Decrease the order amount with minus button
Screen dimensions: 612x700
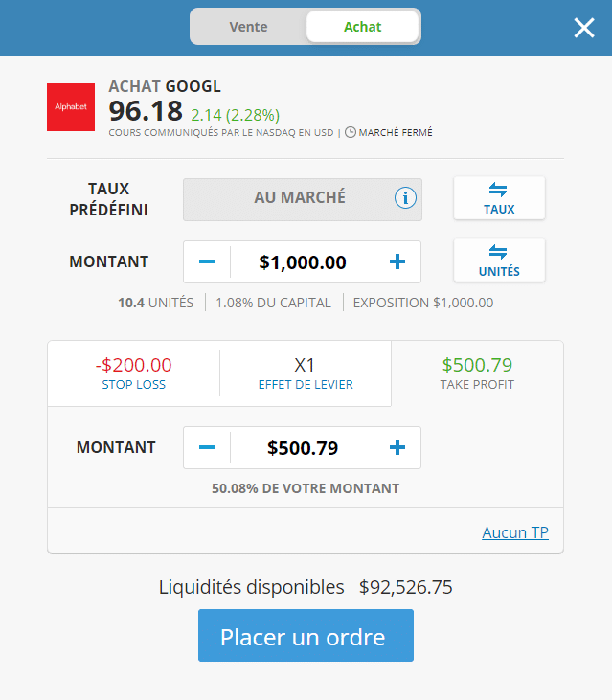click(207, 261)
